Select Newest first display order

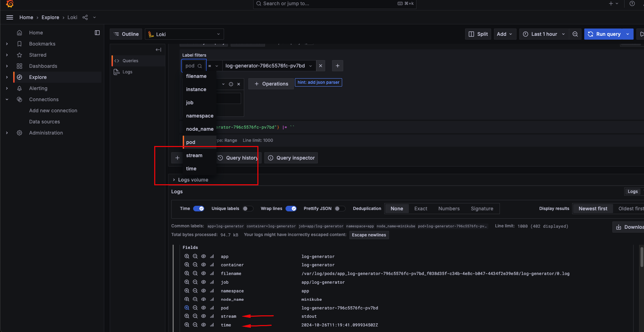(x=593, y=209)
